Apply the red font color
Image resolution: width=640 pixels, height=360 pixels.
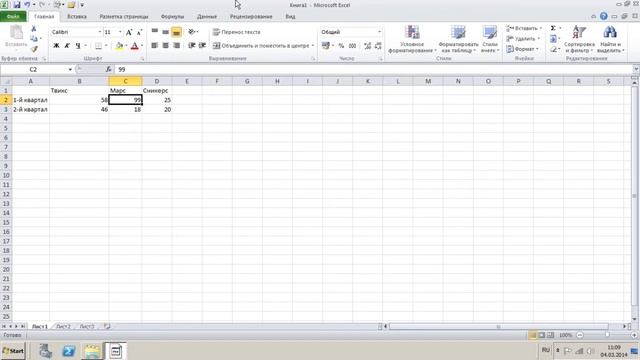click(135, 46)
